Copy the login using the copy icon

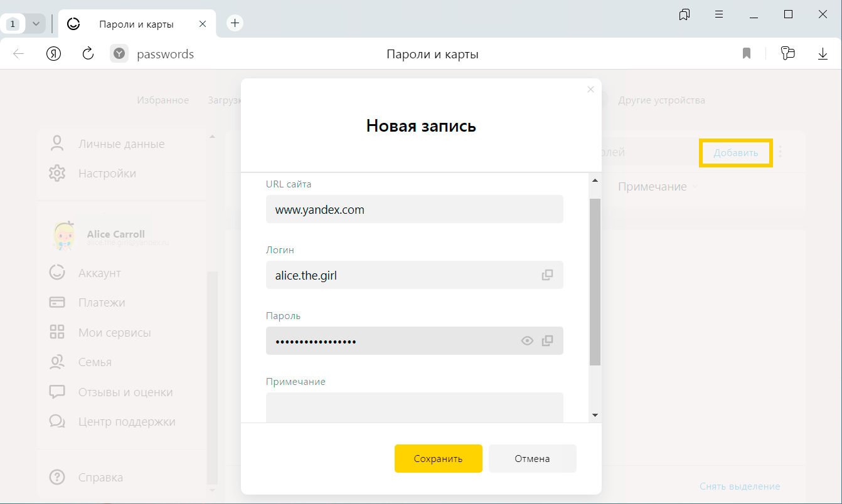coord(547,275)
